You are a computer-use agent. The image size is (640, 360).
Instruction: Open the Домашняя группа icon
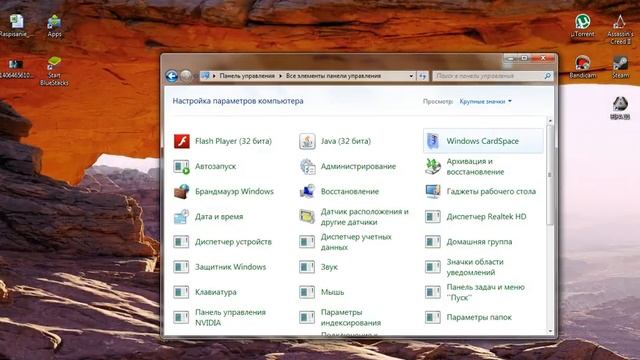(433, 242)
